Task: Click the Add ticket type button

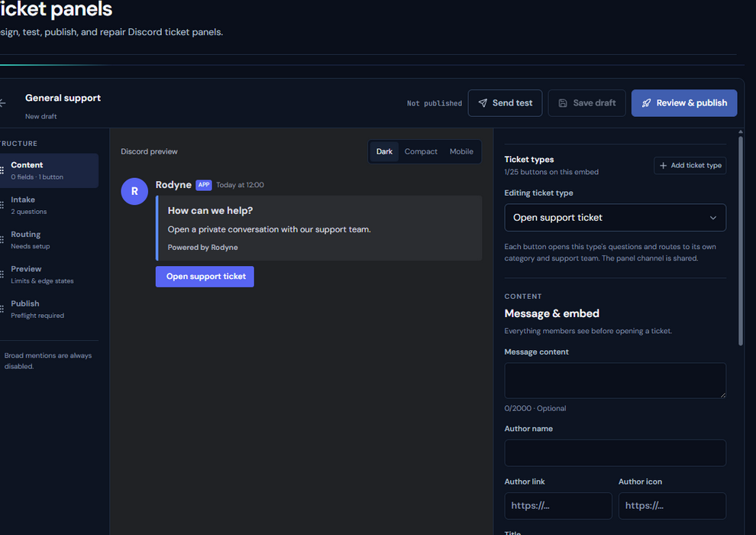Action: tap(690, 166)
